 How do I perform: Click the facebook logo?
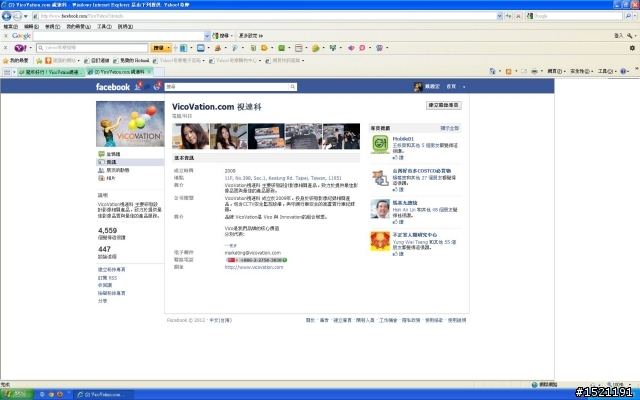[113, 87]
